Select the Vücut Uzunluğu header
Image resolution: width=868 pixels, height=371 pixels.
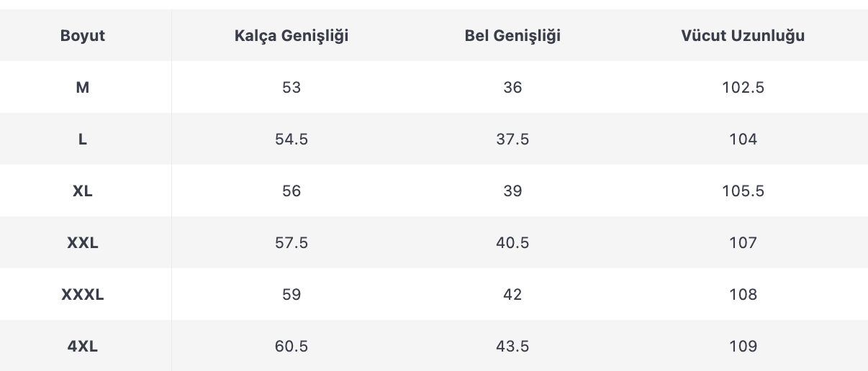pos(743,36)
